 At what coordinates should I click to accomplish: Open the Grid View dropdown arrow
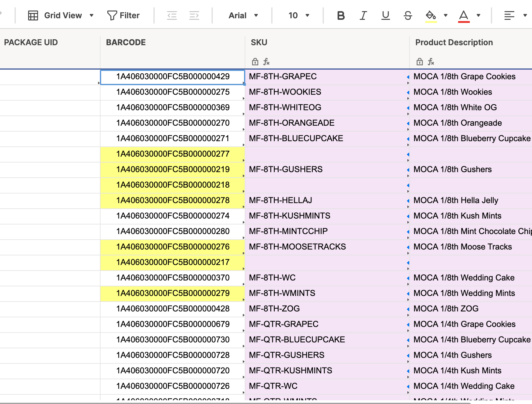coord(91,15)
